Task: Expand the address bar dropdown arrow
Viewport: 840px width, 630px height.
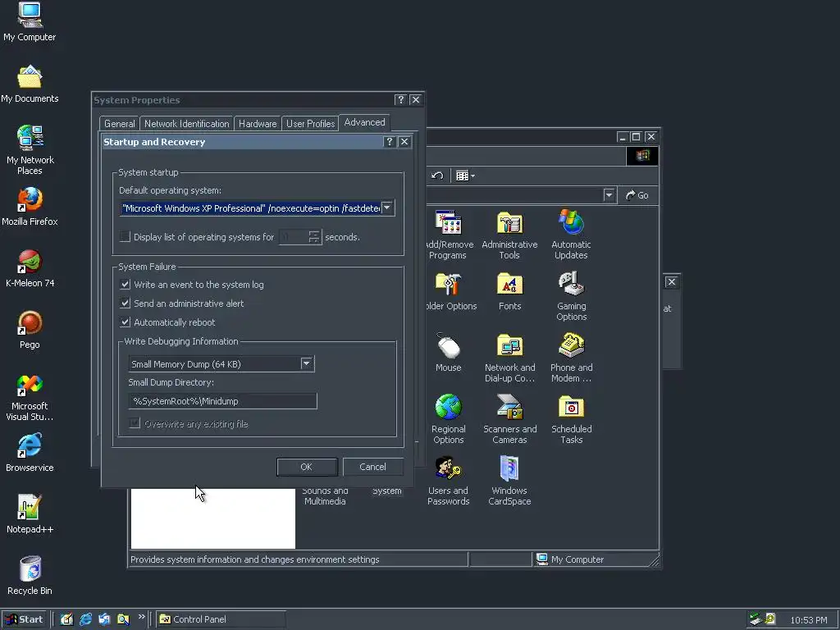Action: [609, 195]
